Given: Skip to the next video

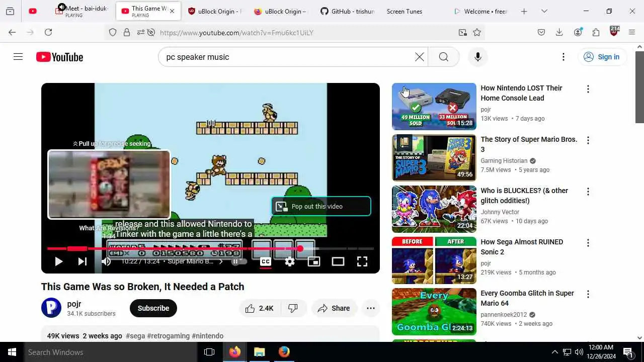Looking at the screenshot, I should (x=83, y=261).
